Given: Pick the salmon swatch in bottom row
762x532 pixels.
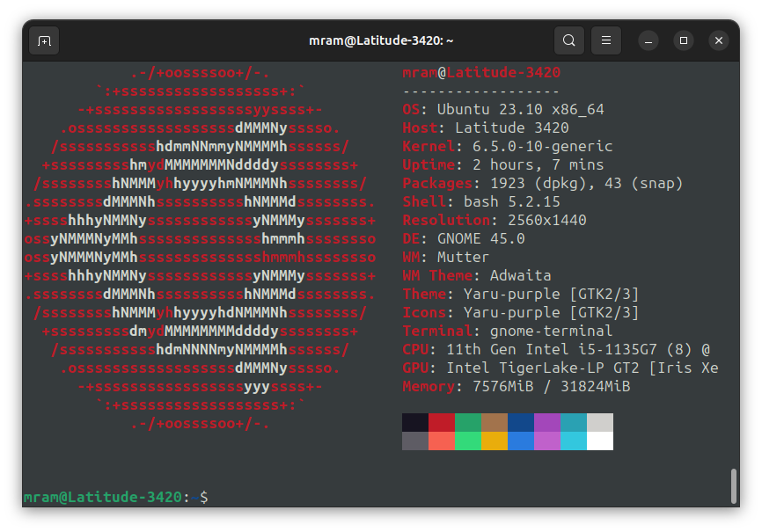Looking at the screenshot, I should (x=442, y=441).
